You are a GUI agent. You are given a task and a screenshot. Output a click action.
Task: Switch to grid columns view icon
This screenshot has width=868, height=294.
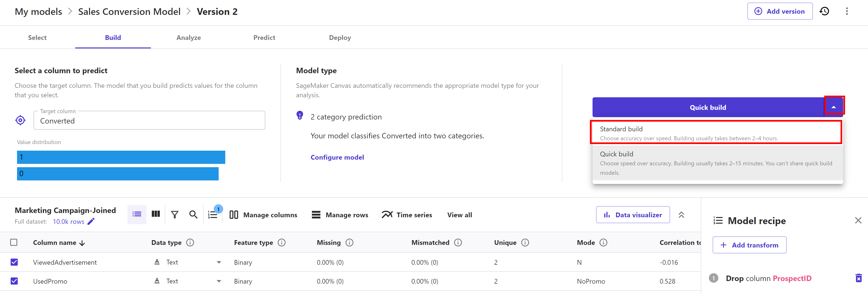pos(156,214)
